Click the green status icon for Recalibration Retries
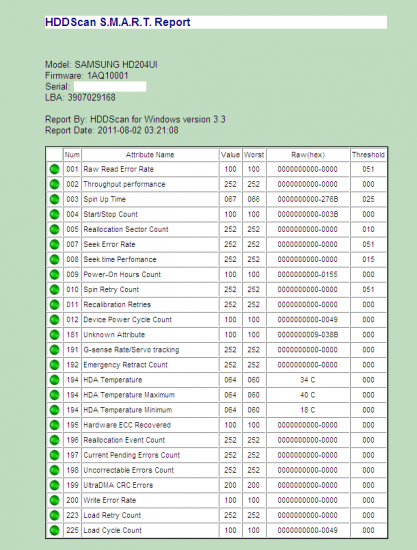 pos(54,305)
